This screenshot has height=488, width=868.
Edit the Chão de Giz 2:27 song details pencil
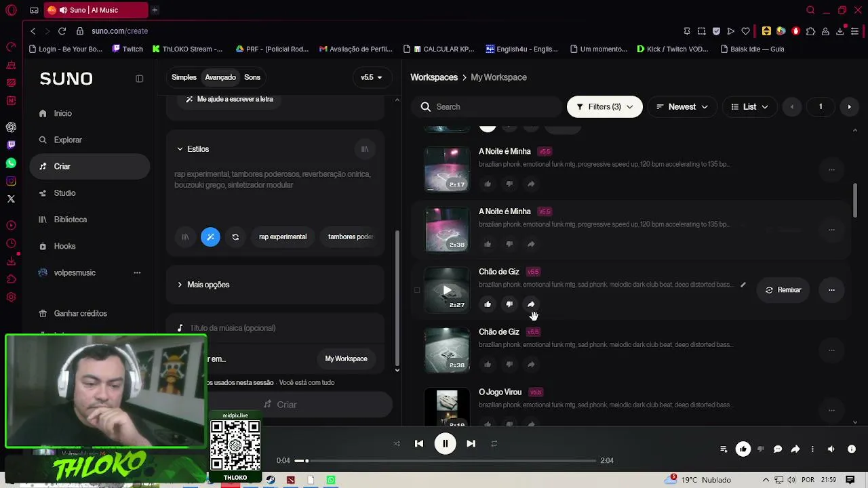coord(743,285)
